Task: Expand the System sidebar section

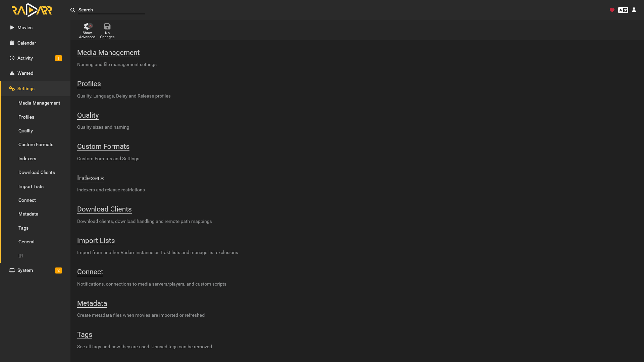Action: point(25,270)
